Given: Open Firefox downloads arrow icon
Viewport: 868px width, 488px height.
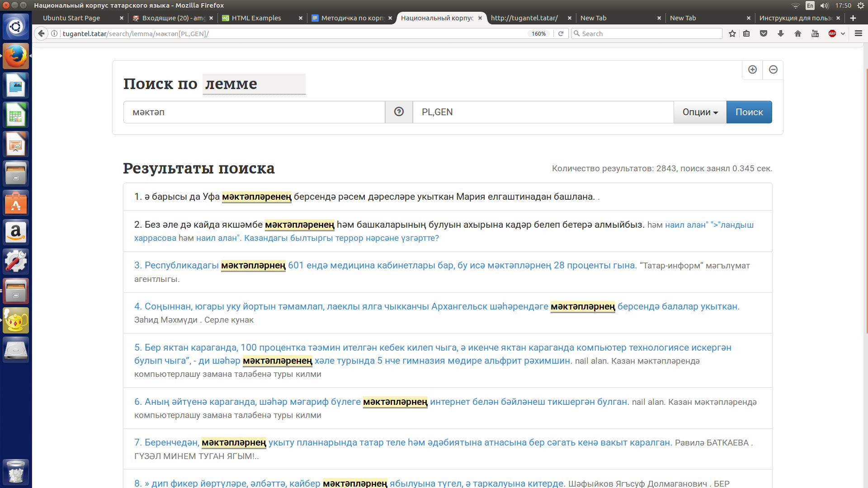Looking at the screenshot, I should (781, 33).
